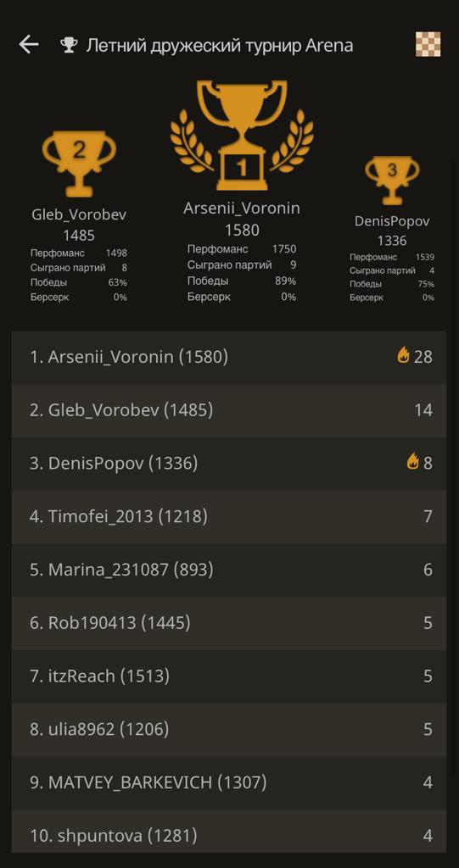The height and width of the screenshot is (868, 459).
Task: Tap the streak flame icon next to 28
Action: point(404,355)
